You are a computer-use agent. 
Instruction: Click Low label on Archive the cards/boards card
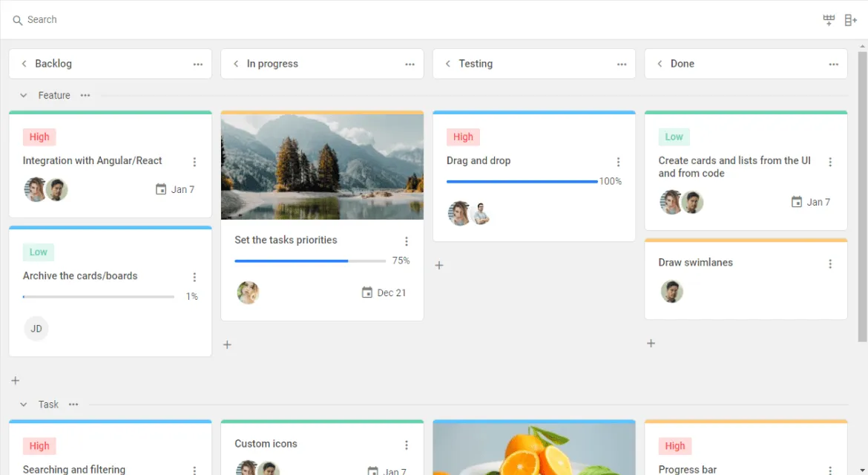coord(38,252)
